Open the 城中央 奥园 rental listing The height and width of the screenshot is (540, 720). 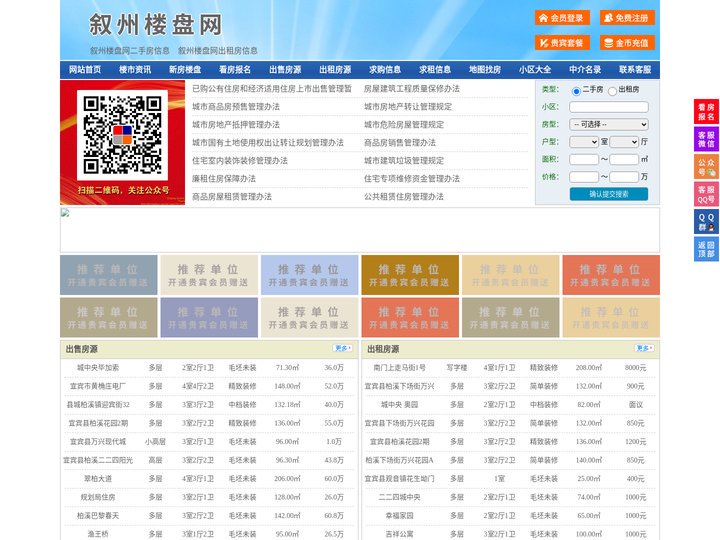tap(399, 405)
